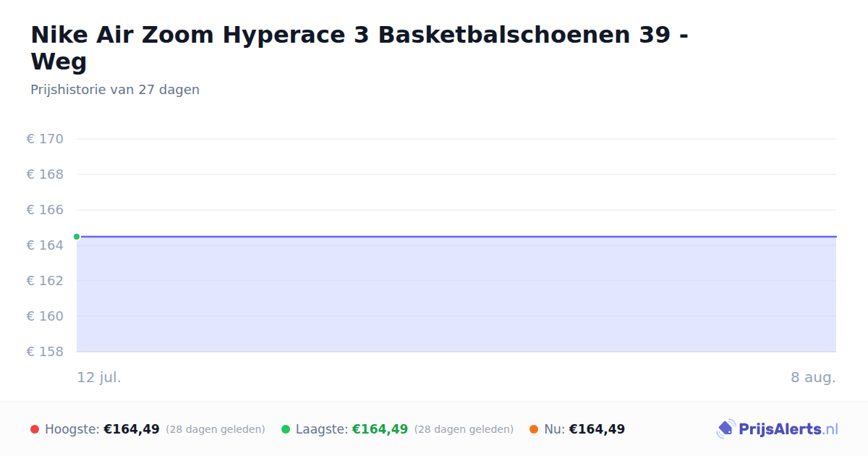Click the green Laagste price €164,49 value
868x456 pixels.
(380, 429)
